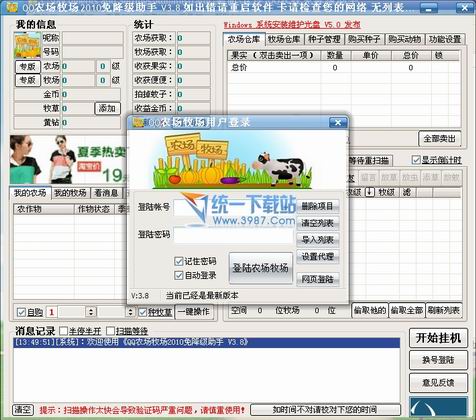Select the 13:49:51 系统 log entry
This screenshot has height=420, width=476.
[x=207, y=342]
